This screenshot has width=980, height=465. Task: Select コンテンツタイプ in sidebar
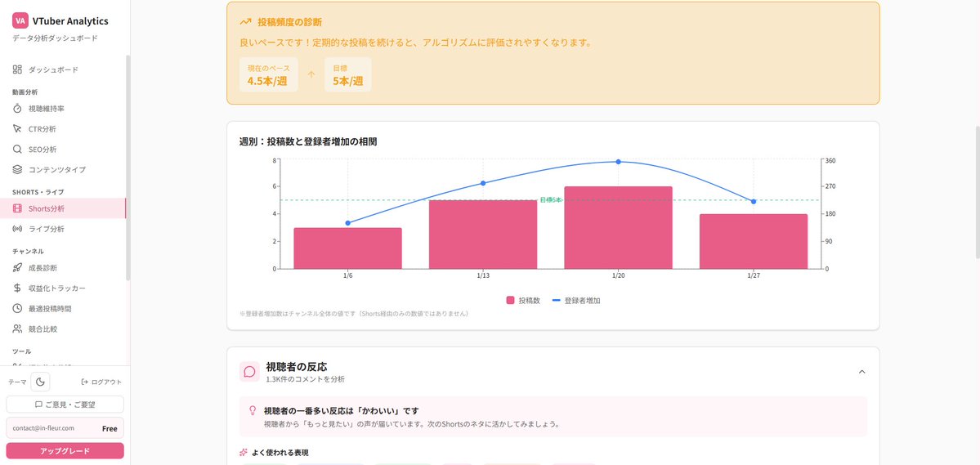point(62,169)
